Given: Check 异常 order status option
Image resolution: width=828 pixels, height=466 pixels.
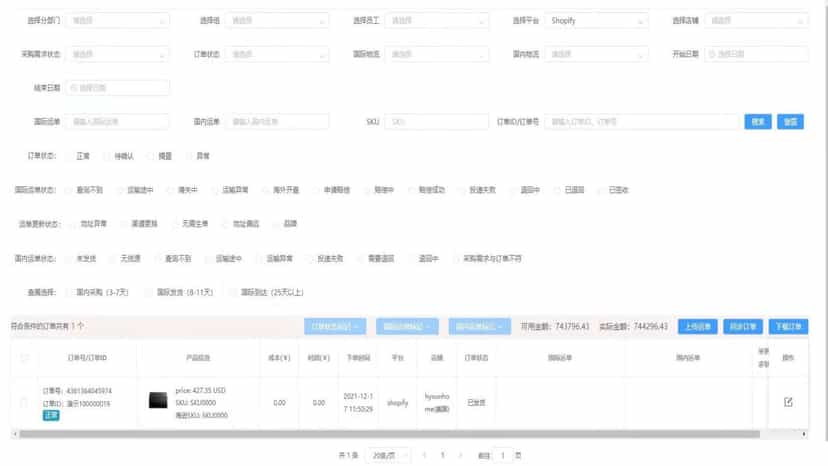Looking at the screenshot, I should tap(189, 156).
